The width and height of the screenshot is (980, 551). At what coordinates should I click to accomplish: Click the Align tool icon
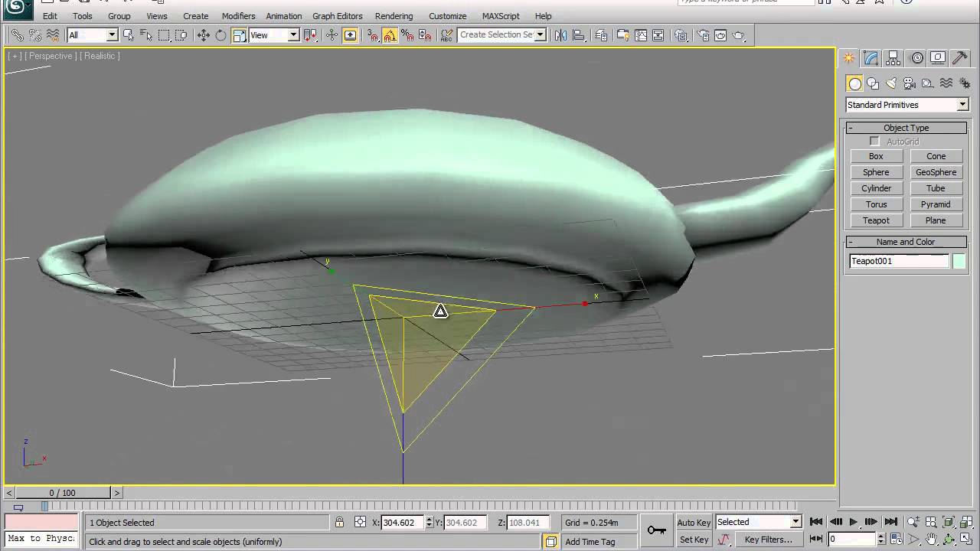pos(579,35)
